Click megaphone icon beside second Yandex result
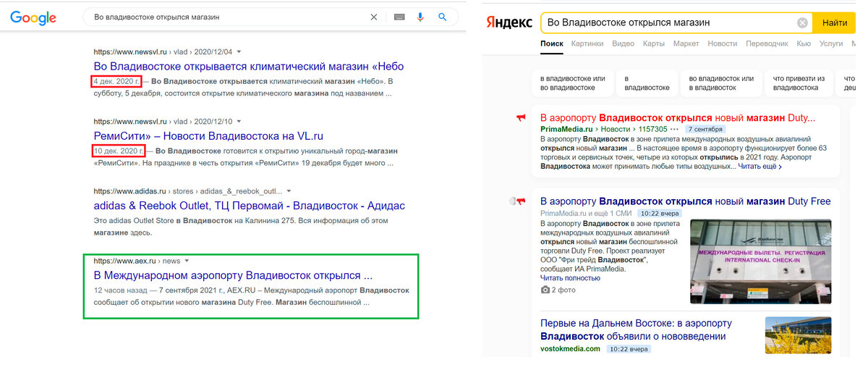Screen dimensions: 868x373 (x=521, y=201)
